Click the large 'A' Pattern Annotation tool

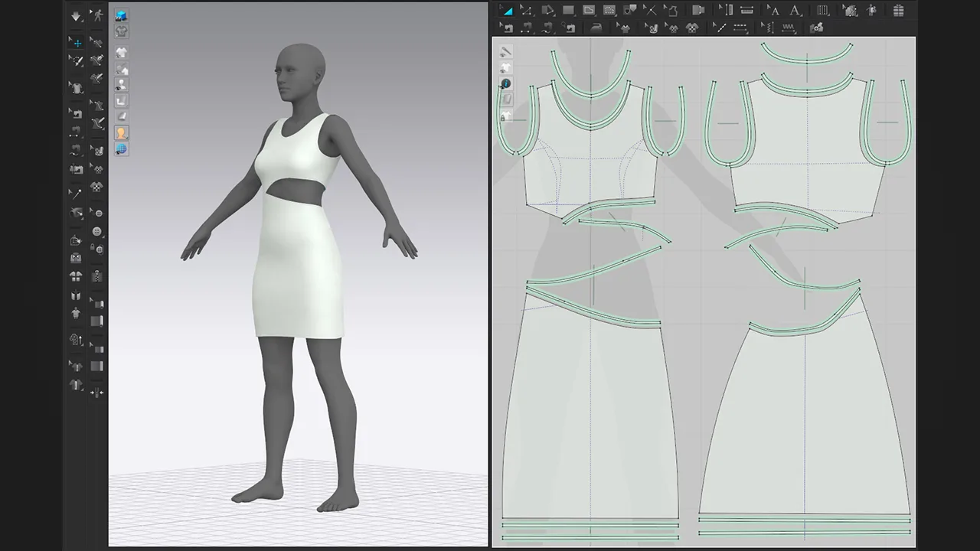point(795,11)
